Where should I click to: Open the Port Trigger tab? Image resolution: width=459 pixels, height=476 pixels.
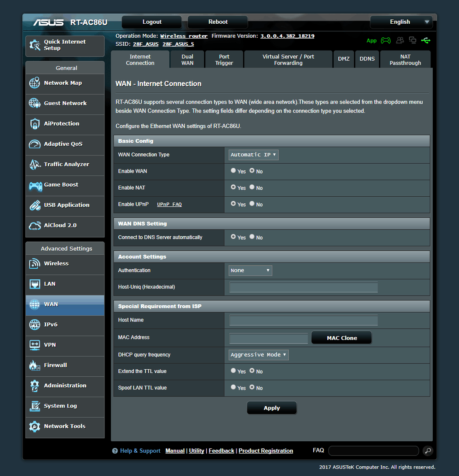(x=224, y=60)
